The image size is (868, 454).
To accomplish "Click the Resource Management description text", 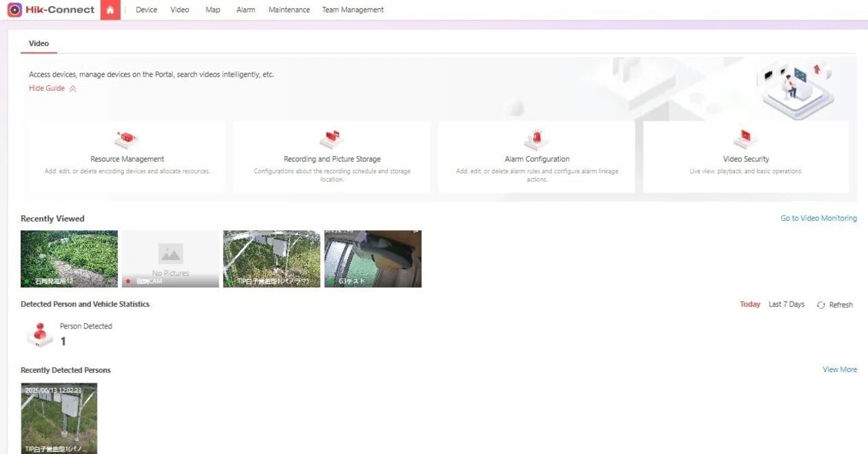I will [127, 171].
